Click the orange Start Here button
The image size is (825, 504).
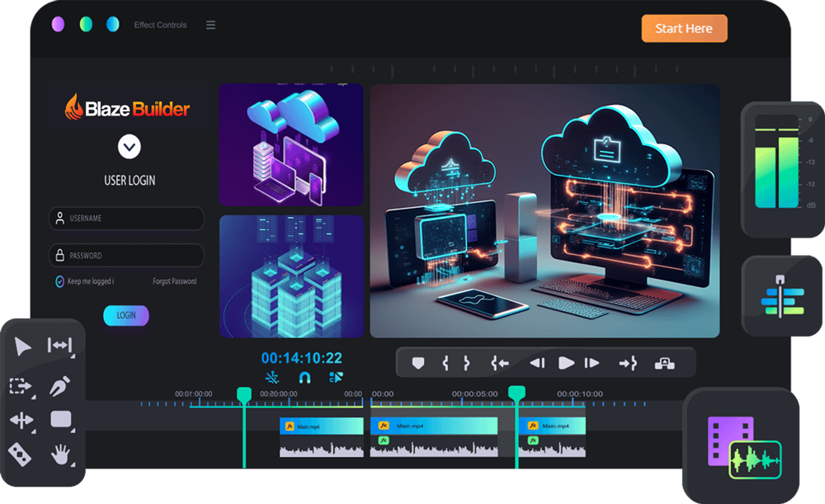point(684,28)
